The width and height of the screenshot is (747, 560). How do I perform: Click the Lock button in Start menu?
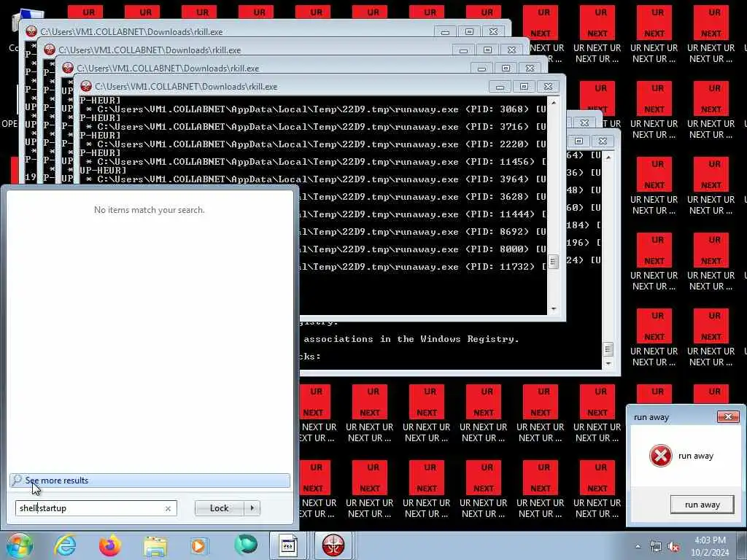(220, 508)
